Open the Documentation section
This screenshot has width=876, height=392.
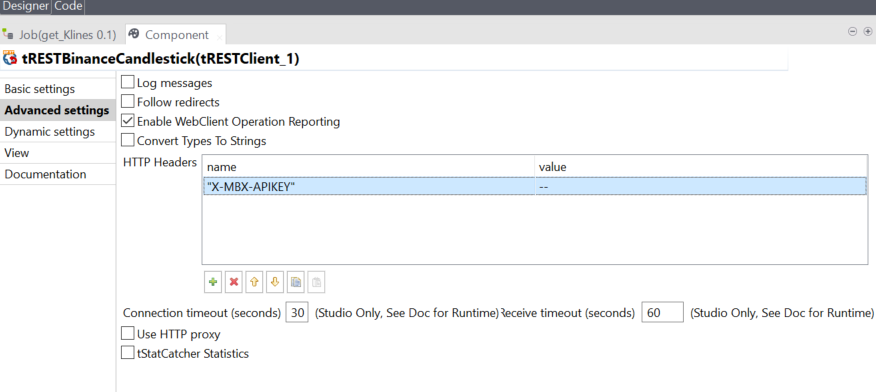(x=58, y=174)
